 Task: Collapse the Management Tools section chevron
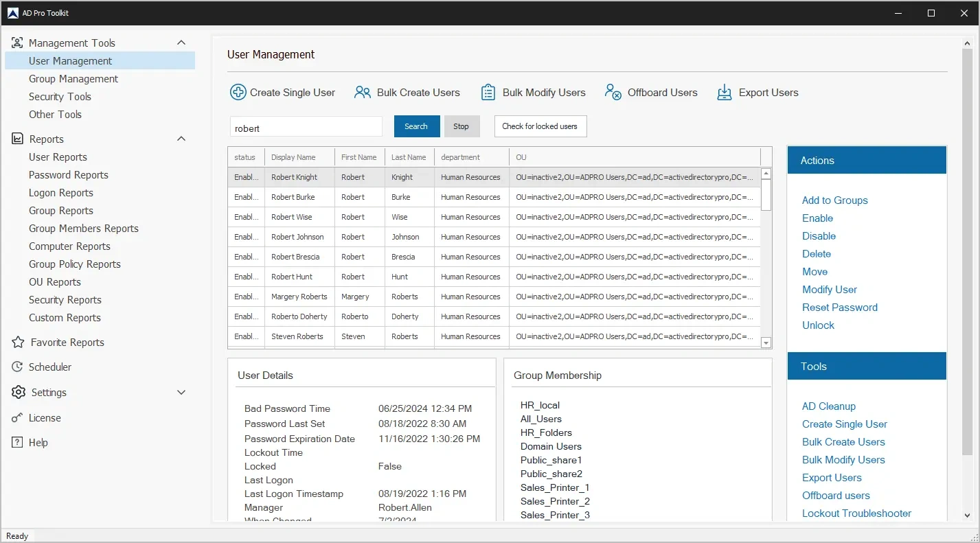[181, 43]
